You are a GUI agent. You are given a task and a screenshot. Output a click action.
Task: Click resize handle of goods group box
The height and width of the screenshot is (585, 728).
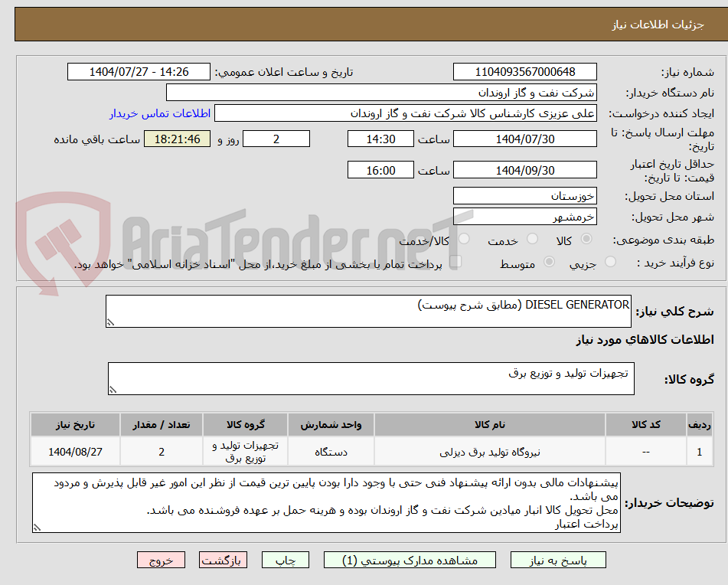tap(113, 390)
